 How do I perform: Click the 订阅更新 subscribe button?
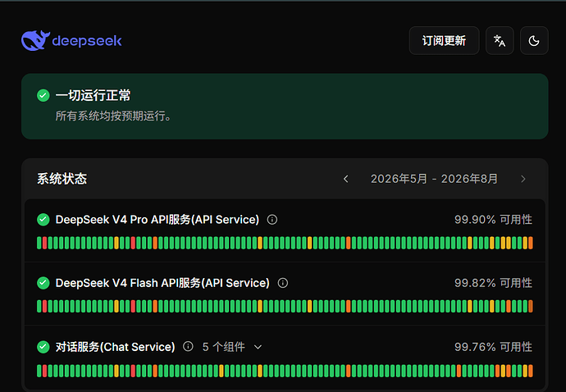[444, 40]
